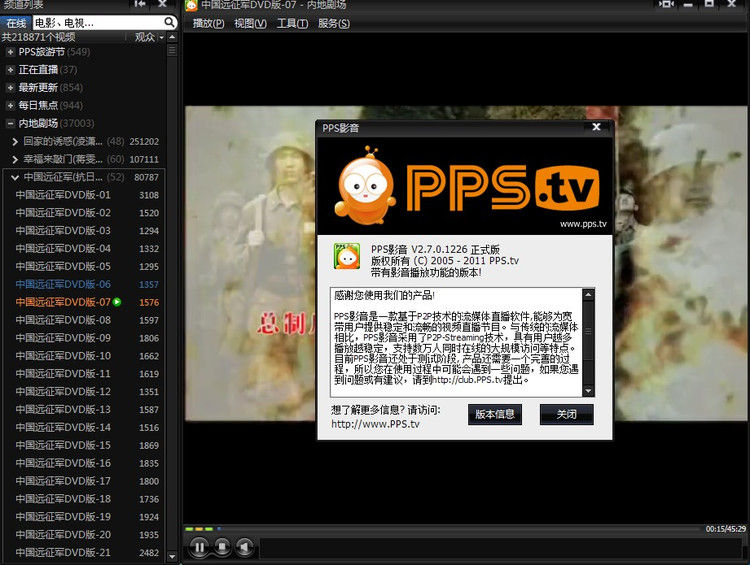Expand 回家的诱惑 series
The image size is (750, 565).
(15, 141)
